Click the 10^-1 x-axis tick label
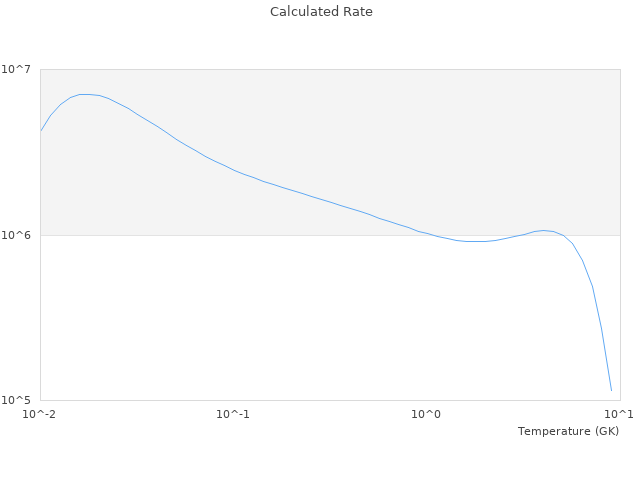 pos(233,414)
